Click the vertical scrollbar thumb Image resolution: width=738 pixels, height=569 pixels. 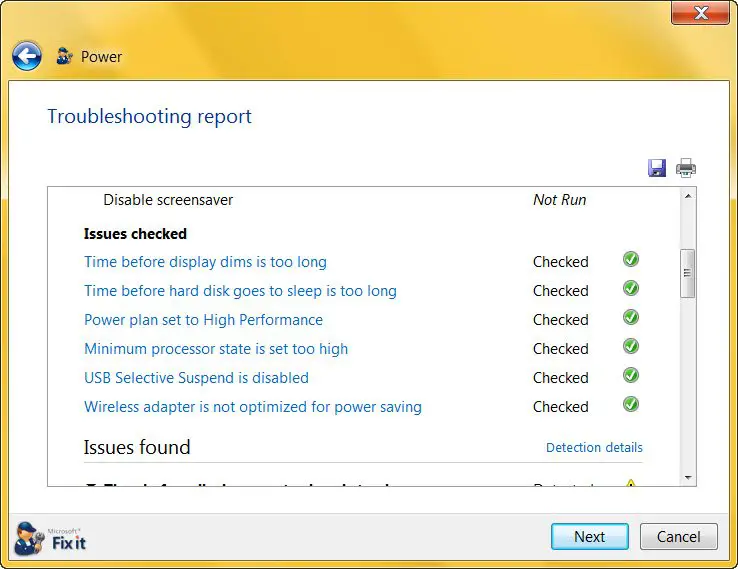pos(688,273)
